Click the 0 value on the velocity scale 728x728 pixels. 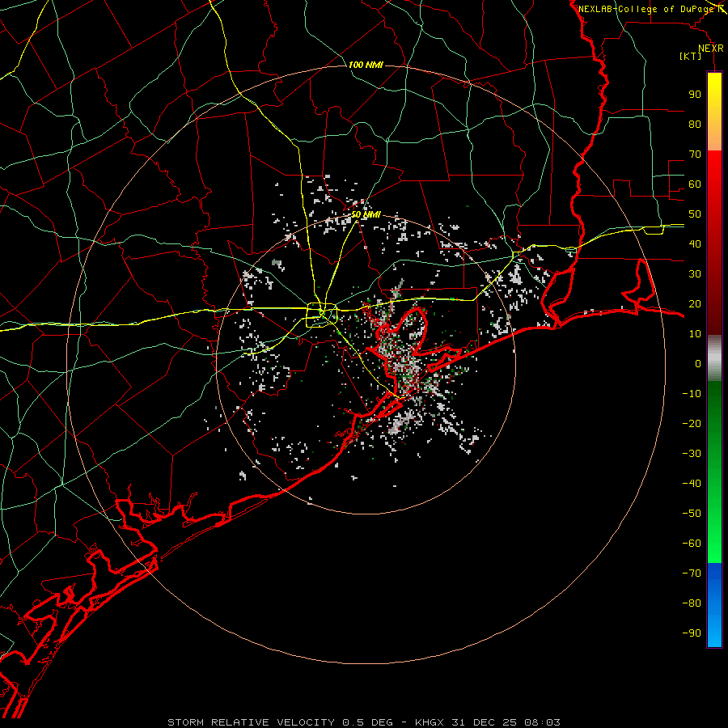698,363
